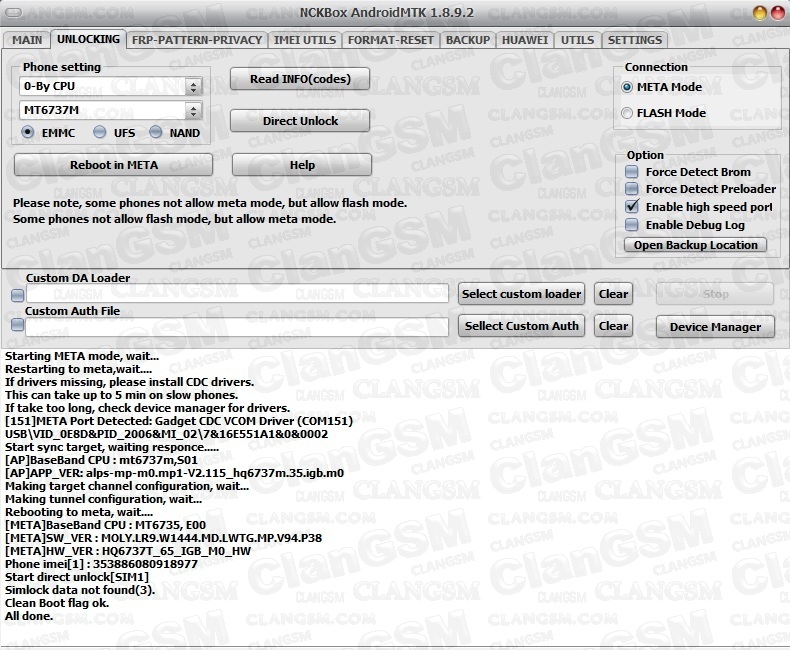
Task: Click the '[AP]BaseBand CPU : mt6737m,S01' line
Action: point(101,461)
